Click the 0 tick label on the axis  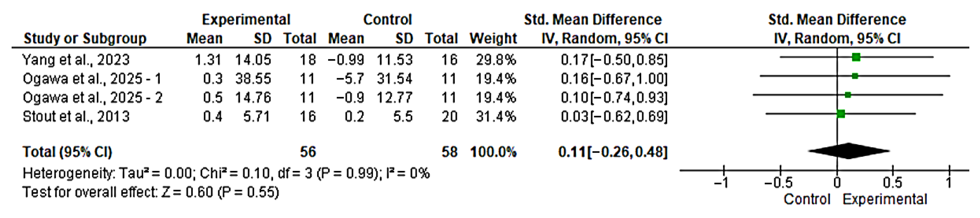click(837, 183)
